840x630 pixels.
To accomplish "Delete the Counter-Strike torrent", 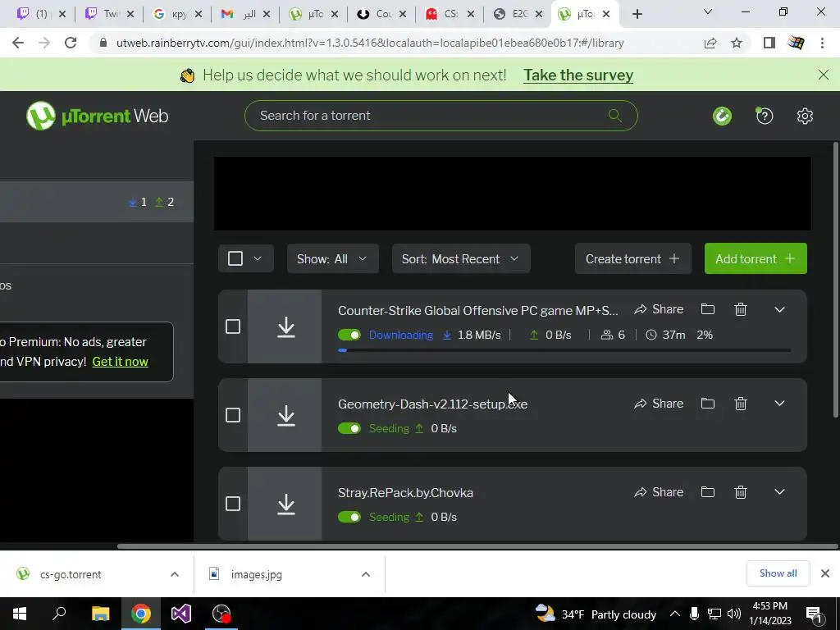I will coord(741,309).
